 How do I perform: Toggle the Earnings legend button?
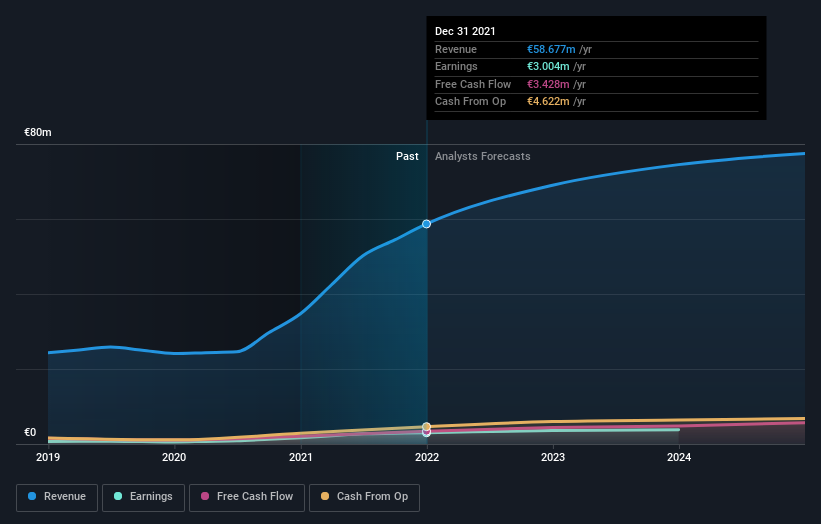(x=143, y=497)
